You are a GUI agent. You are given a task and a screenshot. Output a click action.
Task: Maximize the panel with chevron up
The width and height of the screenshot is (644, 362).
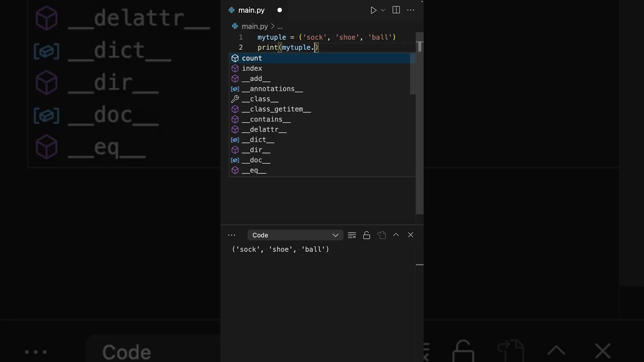[396, 235]
